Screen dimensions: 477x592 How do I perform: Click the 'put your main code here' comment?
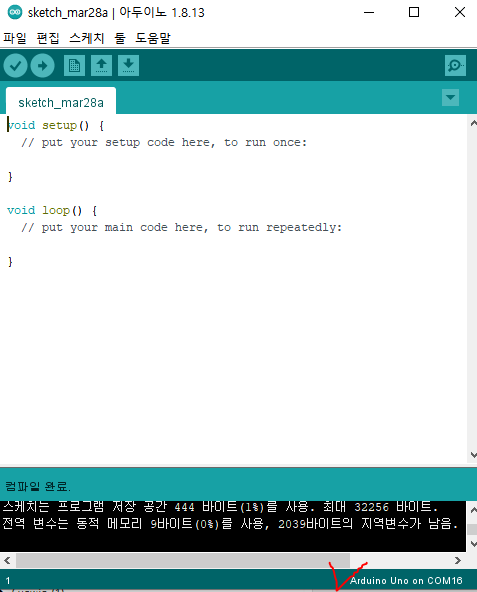coord(181,227)
